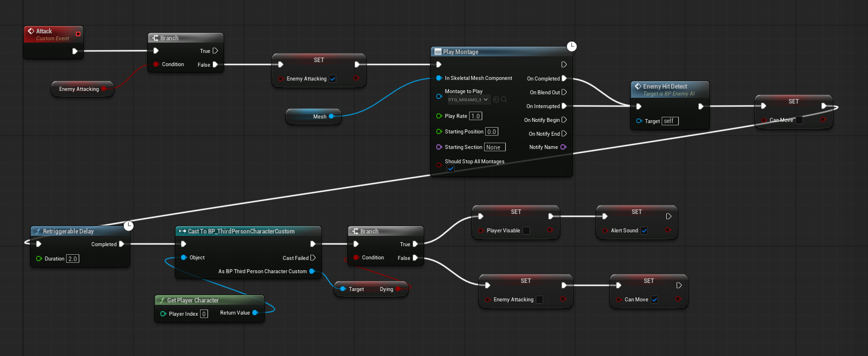The image size is (868, 356).
Task: Click the Montage to Play input pin
Action: (x=439, y=95)
